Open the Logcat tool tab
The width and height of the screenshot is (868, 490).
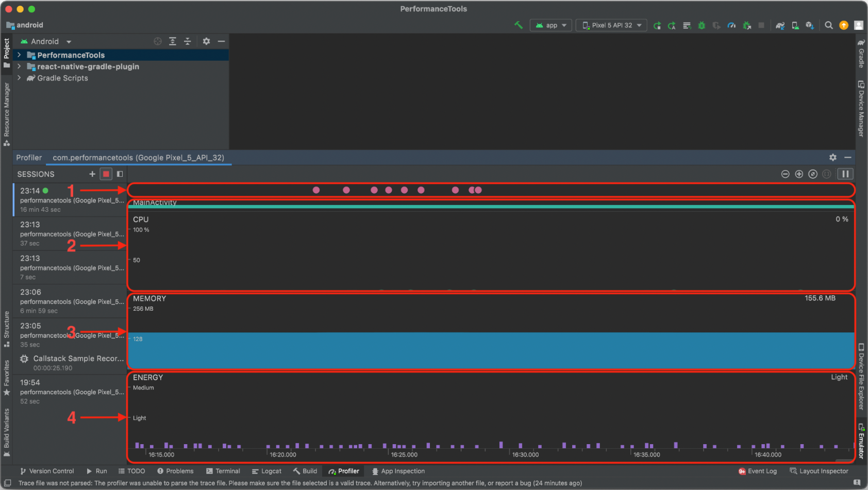pyautogui.click(x=266, y=471)
